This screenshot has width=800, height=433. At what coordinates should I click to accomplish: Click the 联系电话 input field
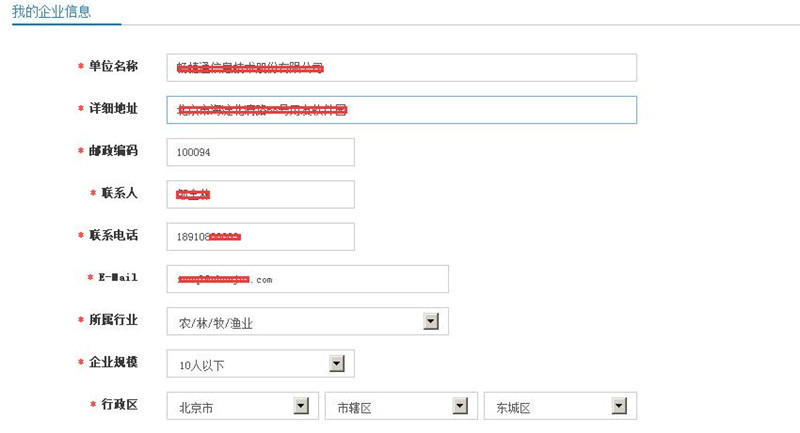click(x=261, y=237)
